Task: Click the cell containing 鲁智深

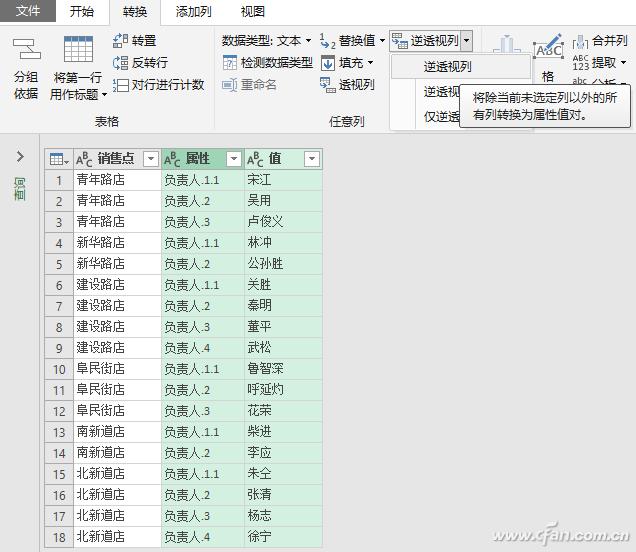Action: click(284, 369)
